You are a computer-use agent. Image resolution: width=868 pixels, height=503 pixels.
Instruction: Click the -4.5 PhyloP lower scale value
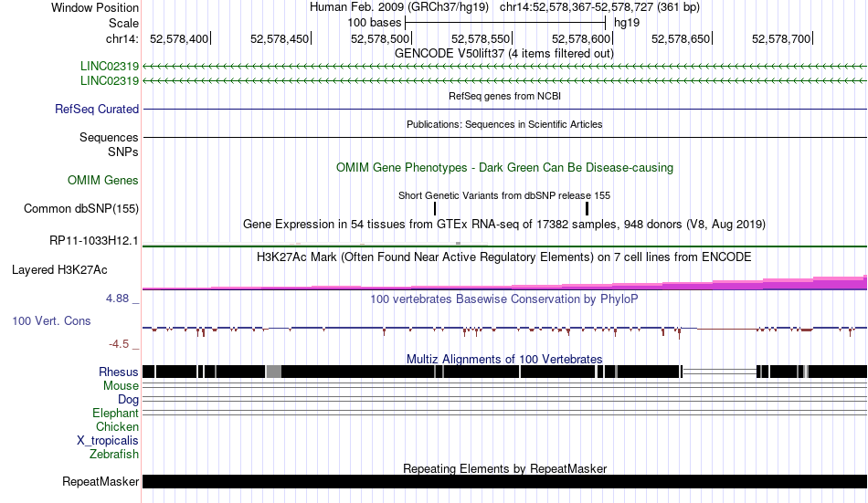[x=119, y=344]
